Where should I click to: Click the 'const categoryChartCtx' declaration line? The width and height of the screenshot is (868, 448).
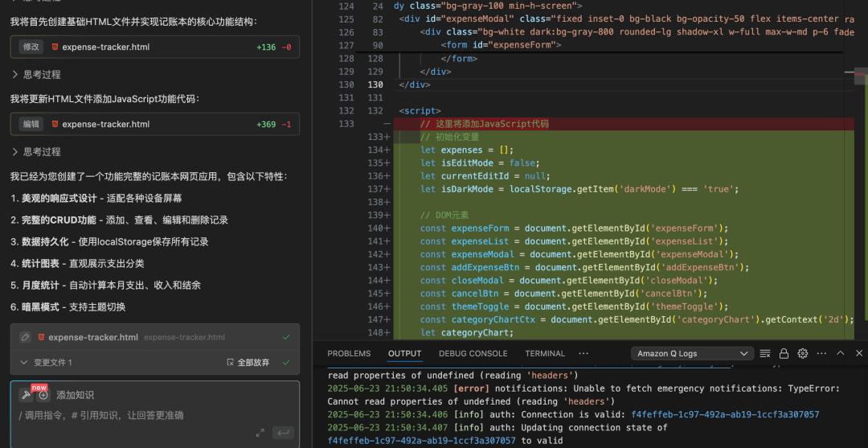pos(637,319)
